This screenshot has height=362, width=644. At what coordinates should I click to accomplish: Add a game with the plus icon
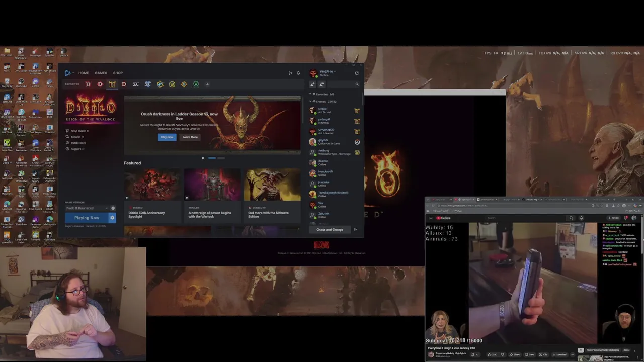[x=207, y=84]
